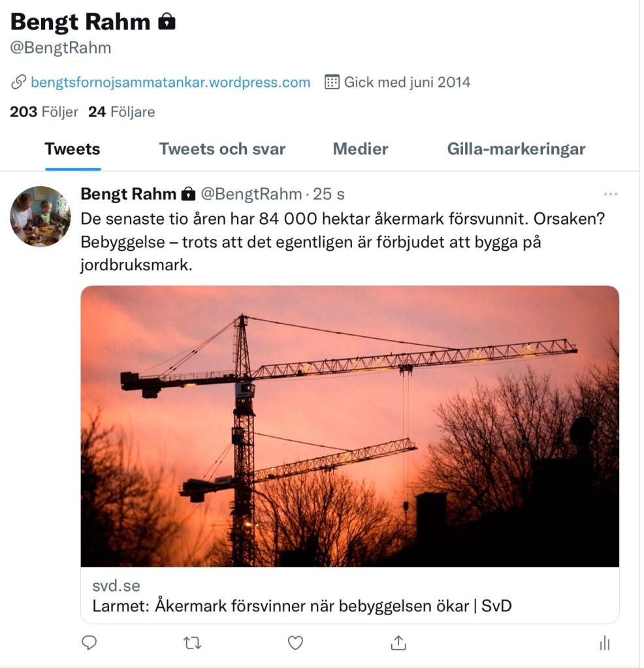Viewport: 644px width, 668px height.
Task: Click the lock icon in the tweet header
Action: pos(188,194)
